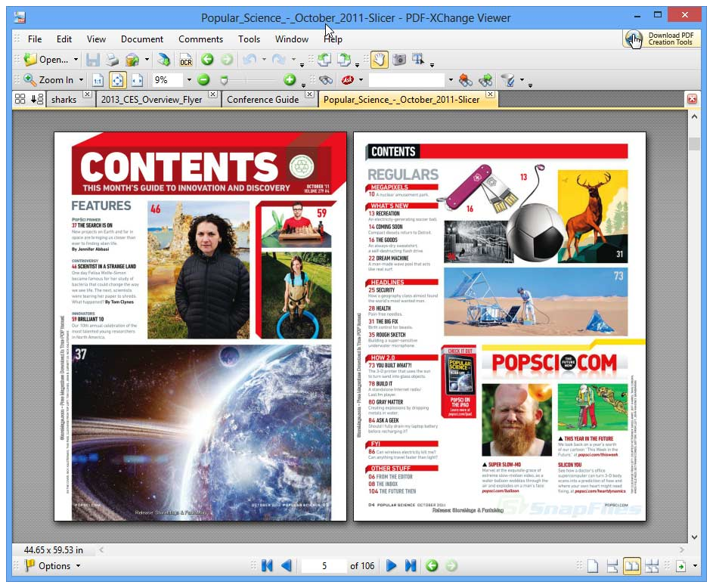Set zoom to actual size 1:1
Image resolution: width=713 pixels, height=588 pixels.
98,80
